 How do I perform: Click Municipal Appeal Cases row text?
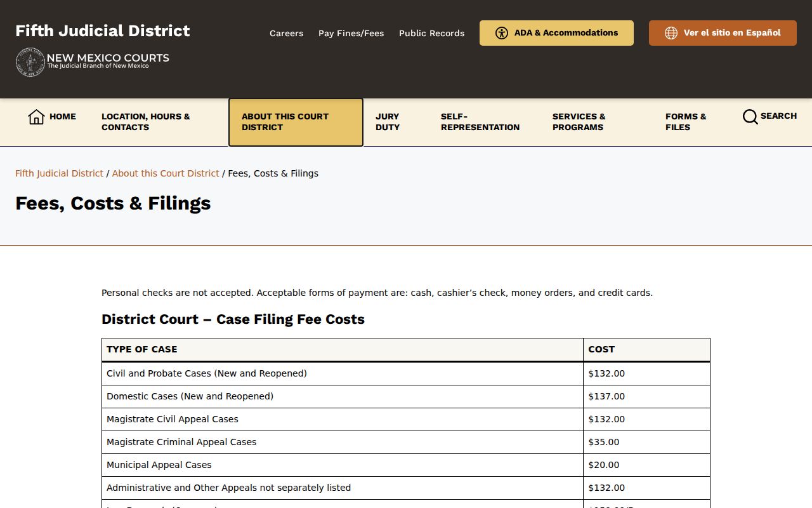pyautogui.click(x=159, y=465)
